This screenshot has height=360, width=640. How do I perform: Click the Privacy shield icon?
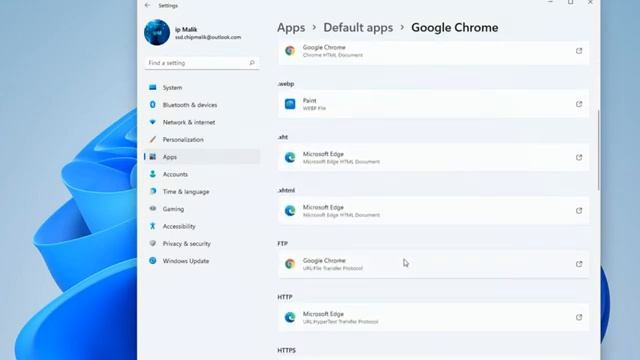(153, 243)
